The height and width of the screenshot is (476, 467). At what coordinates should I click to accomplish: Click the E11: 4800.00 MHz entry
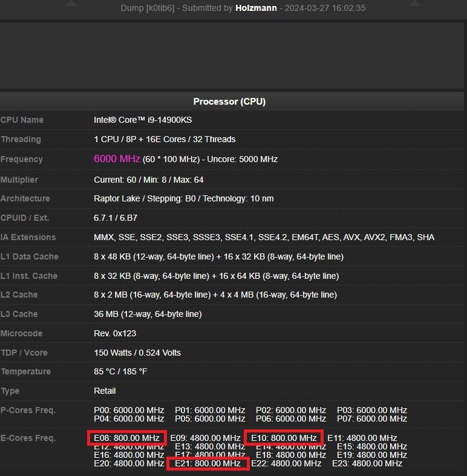(362, 438)
